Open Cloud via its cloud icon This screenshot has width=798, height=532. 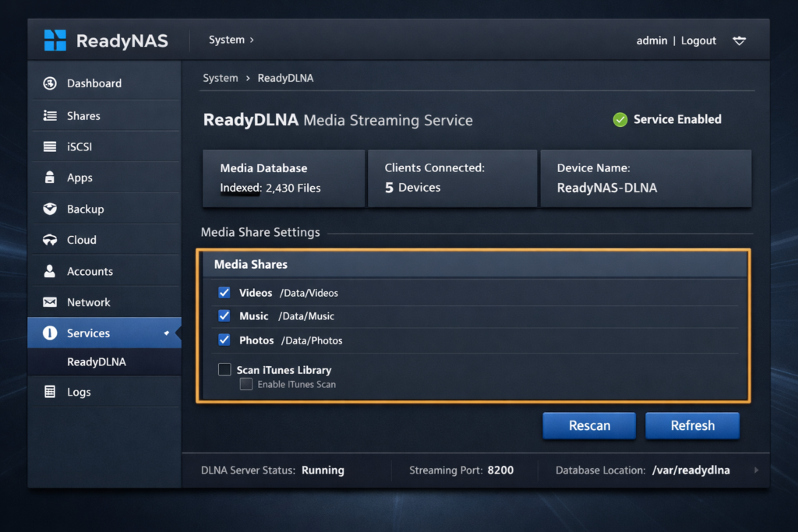point(50,240)
